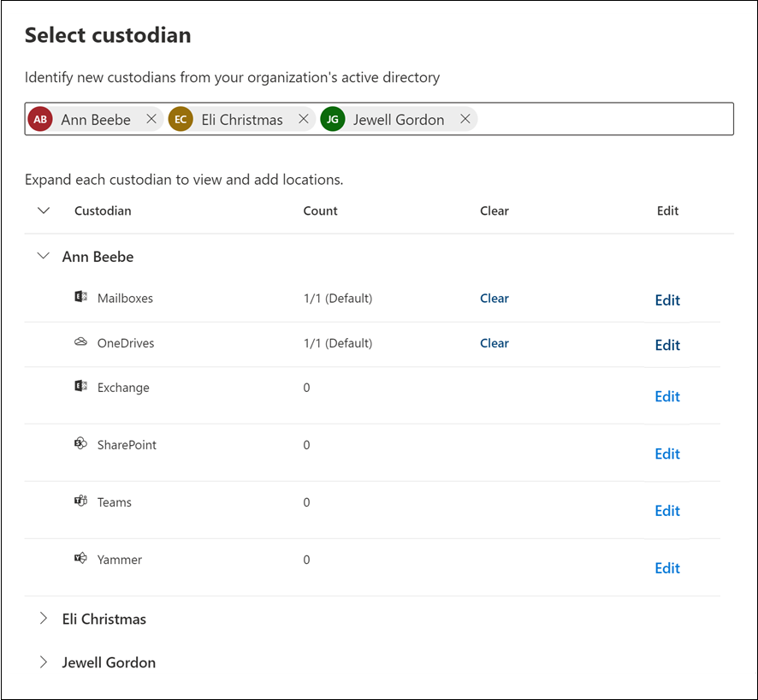Click the Yammer icon in the locations list

point(80,558)
